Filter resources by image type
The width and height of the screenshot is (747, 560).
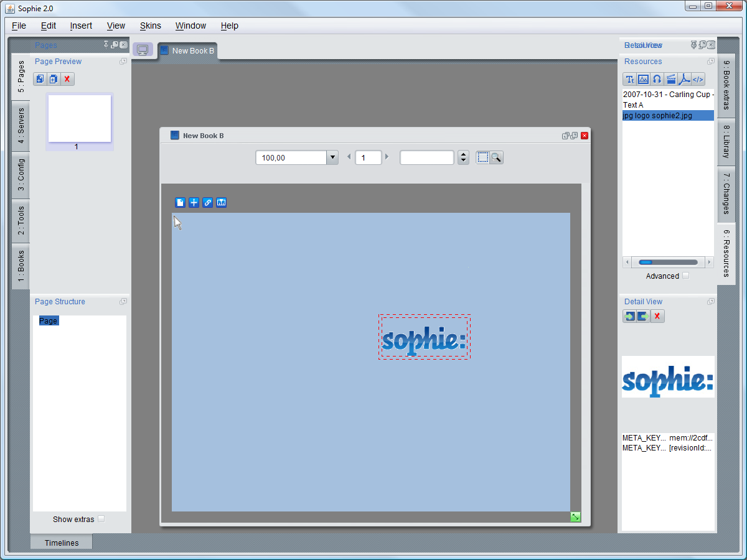[644, 79]
